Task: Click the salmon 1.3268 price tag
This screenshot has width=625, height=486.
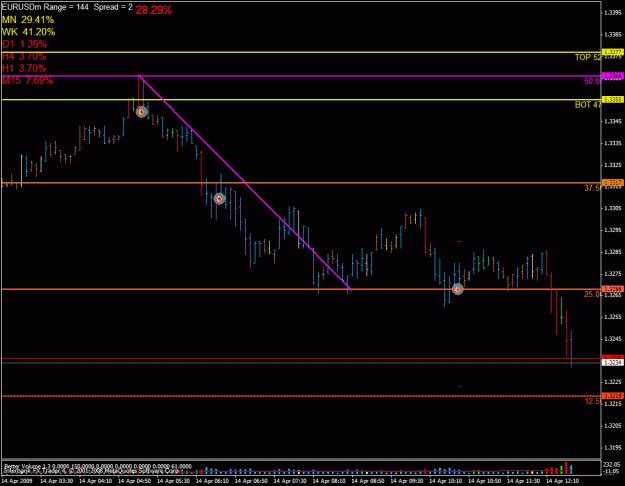Action: point(613,289)
